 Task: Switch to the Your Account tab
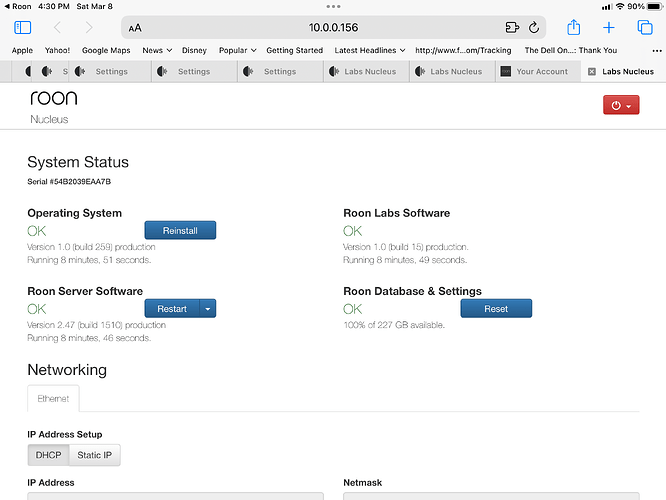(x=538, y=71)
